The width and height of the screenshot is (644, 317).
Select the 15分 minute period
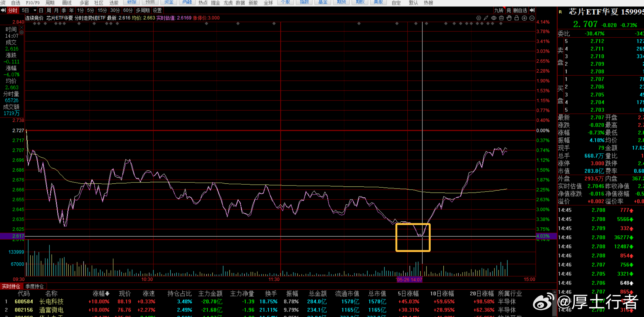click(102, 10)
